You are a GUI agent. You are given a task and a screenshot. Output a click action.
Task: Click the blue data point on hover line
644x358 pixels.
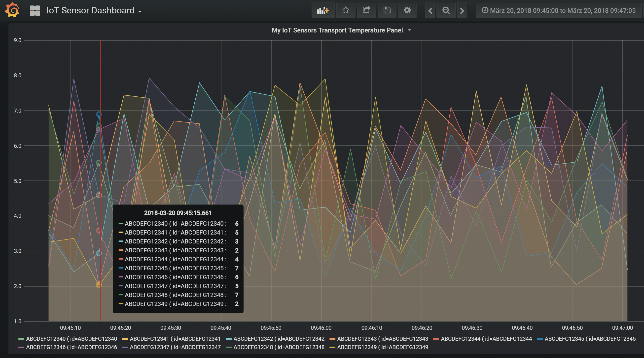click(x=99, y=114)
